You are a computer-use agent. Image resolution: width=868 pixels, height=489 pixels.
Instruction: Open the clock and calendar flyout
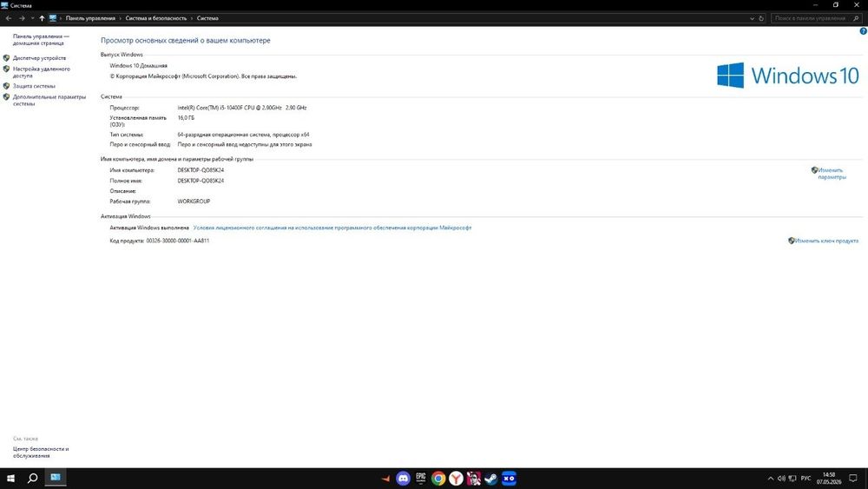(x=829, y=479)
